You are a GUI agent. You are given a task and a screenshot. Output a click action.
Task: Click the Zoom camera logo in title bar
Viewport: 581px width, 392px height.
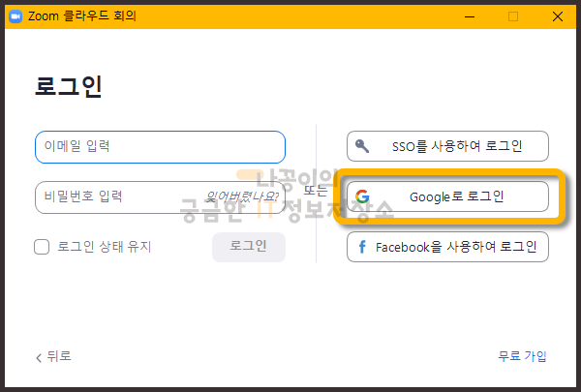(15, 16)
